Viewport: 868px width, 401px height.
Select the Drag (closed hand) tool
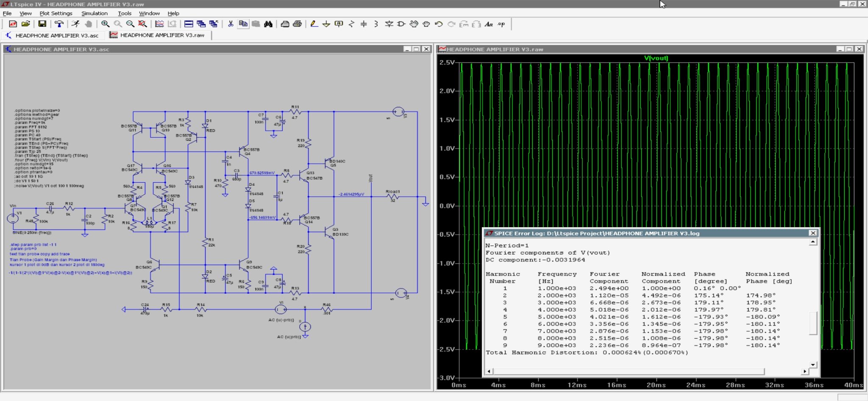tap(426, 24)
